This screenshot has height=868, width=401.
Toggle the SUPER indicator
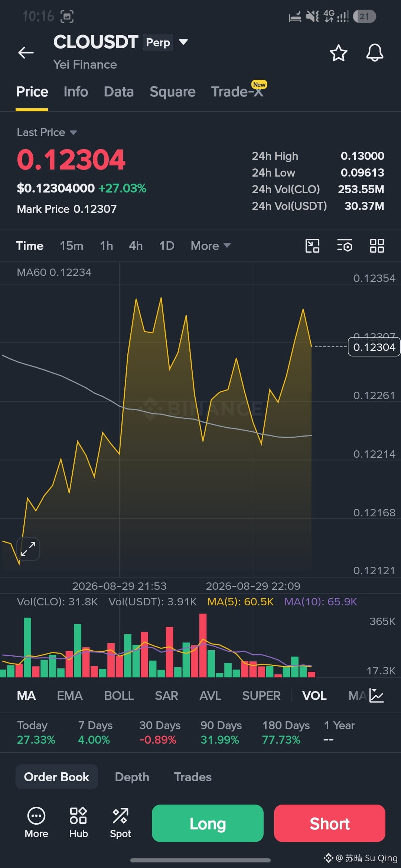(261, 696)
